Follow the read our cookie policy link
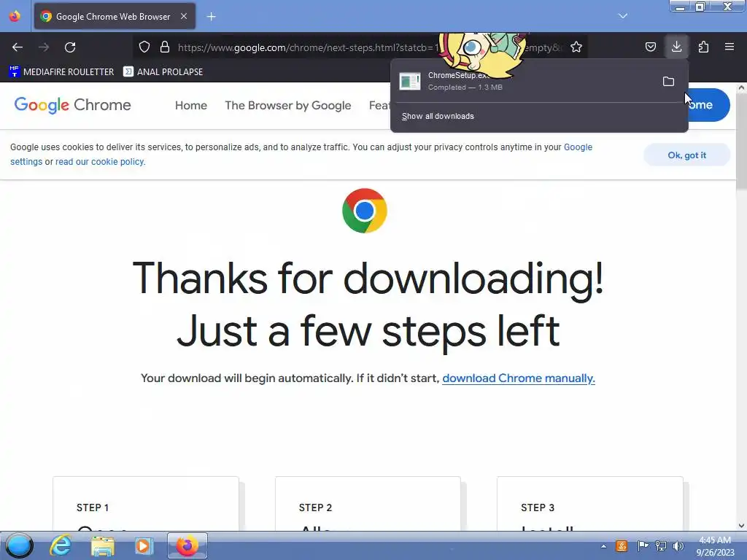The width and height of the screenshot is (747, 560). pyautogui.click(x=100, y=162)
